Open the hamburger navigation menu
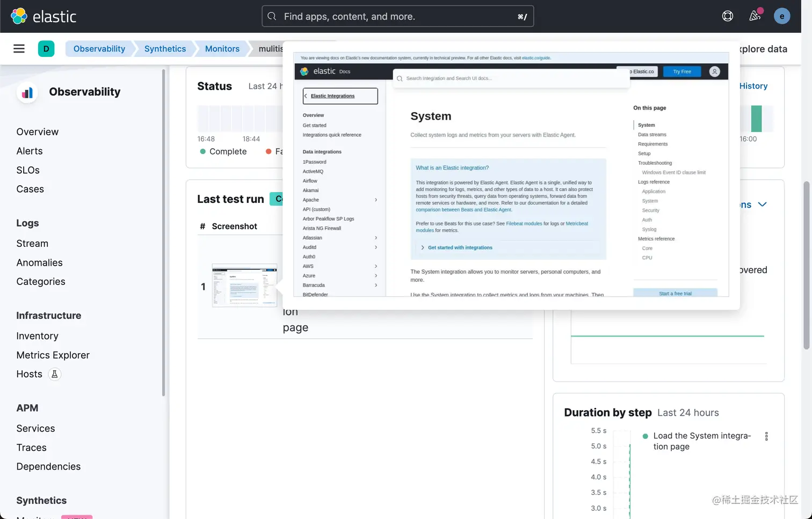Screen dimensions: 812x519 [x=19, y=49]
